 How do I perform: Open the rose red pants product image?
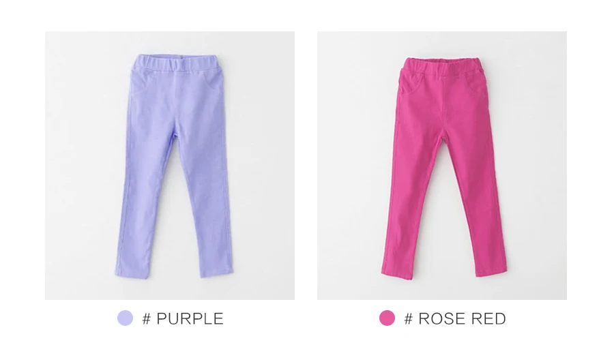442,166
